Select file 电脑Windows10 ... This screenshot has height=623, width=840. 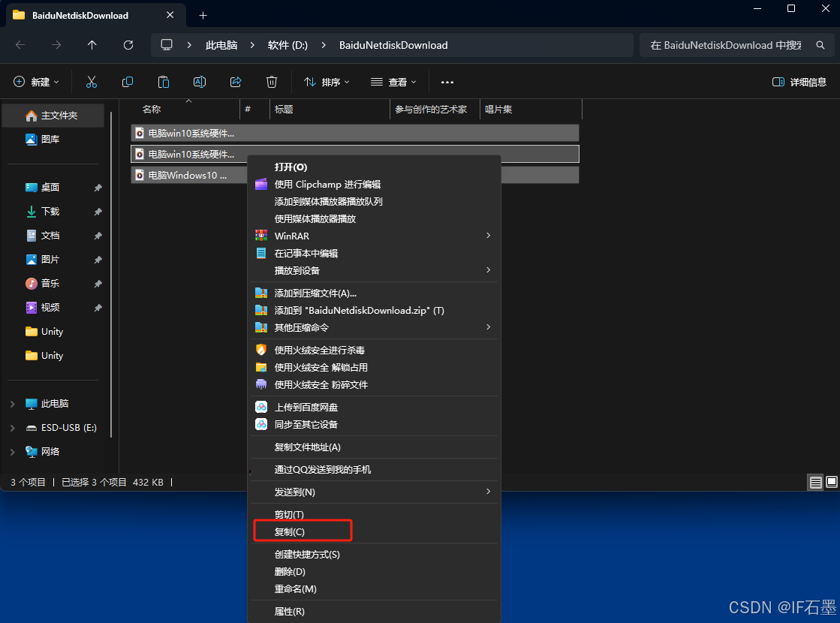[188, 175]
